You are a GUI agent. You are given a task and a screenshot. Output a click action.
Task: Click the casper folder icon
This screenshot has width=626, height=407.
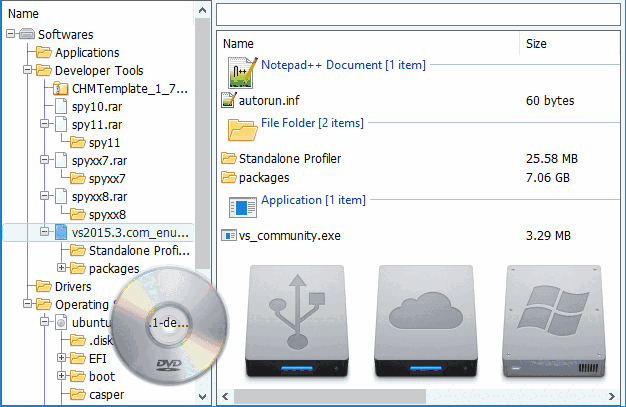click(x=77, y=394)
